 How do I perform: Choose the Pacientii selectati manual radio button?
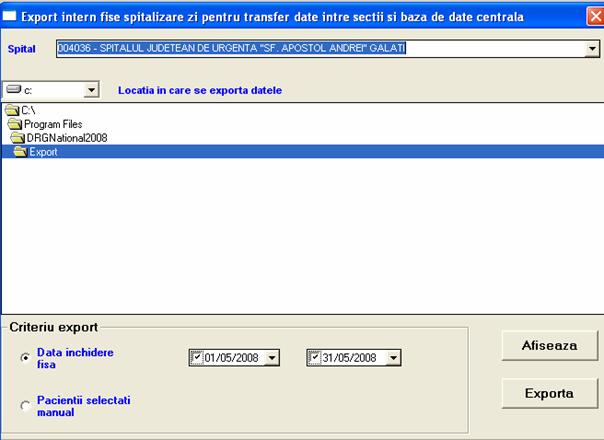click(x=25, y=405)
